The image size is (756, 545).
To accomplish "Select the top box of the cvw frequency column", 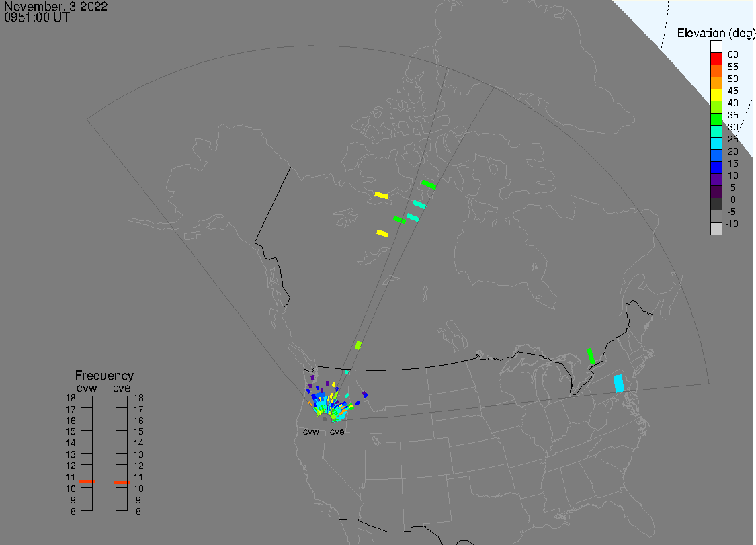I will tap(87, 402).
